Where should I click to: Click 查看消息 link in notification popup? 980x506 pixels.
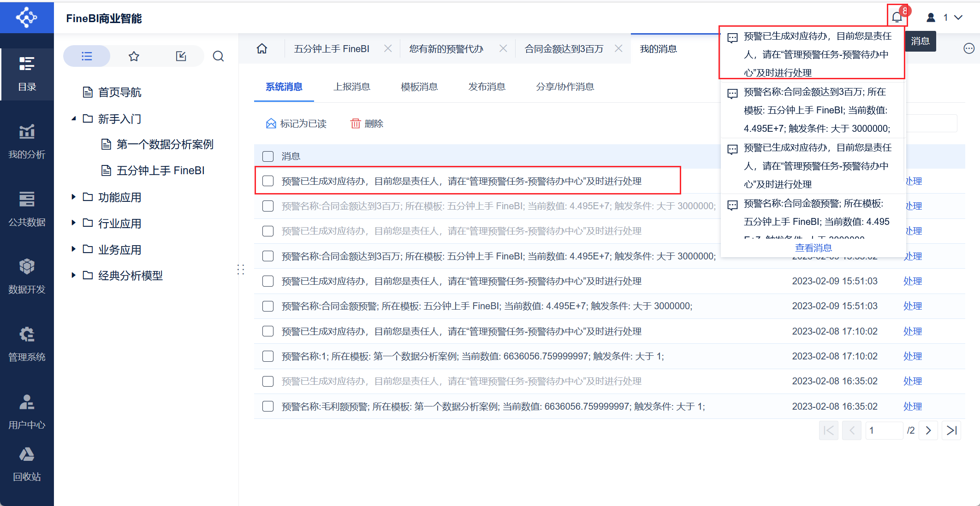pyautogui.click(x=813, y=248)
